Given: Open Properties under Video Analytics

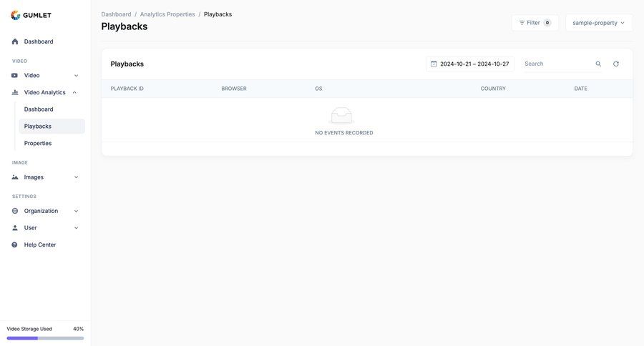Looking at the screenshot, I should (x=38, y=143).
